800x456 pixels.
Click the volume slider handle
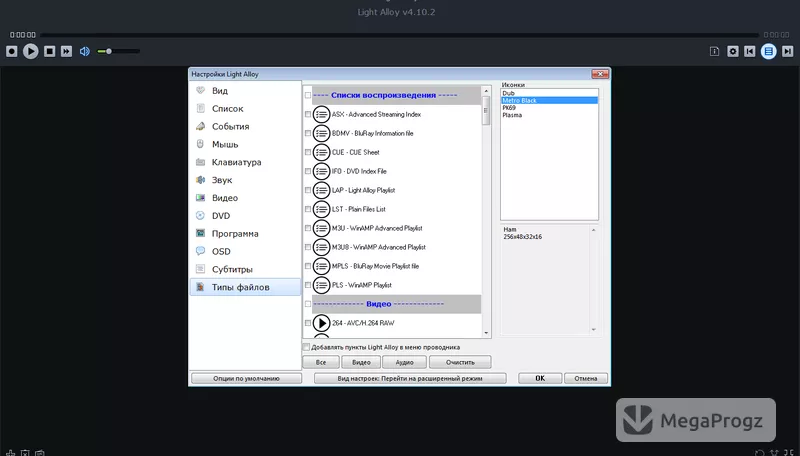coord(109,51)
